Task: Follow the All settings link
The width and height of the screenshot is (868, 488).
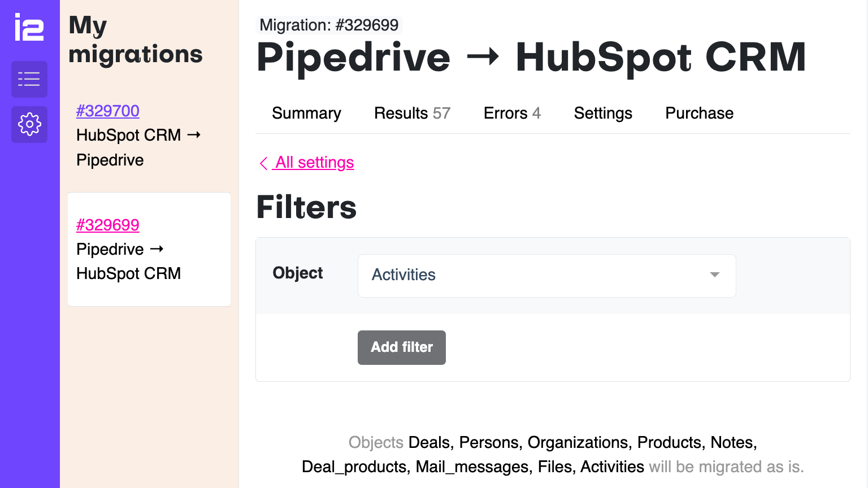Action: pyautogui.click(x=314, y=163)
